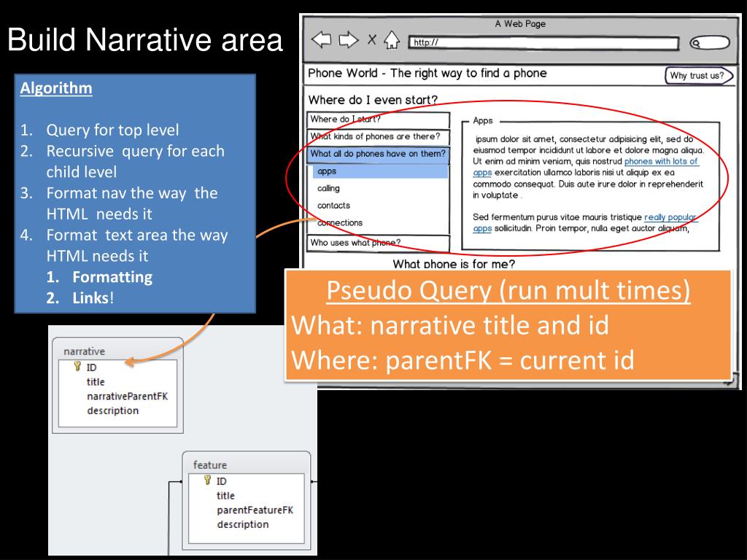Select 'Where do I start?' nav item

[379, 120]
